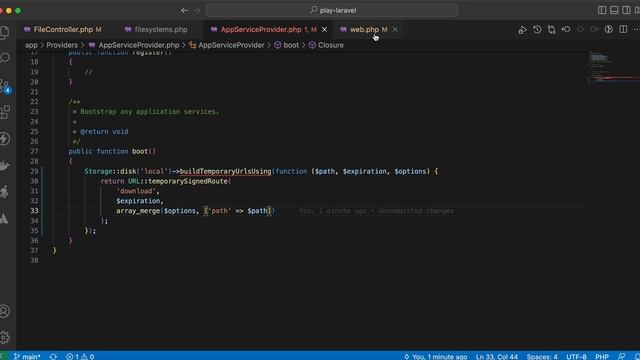Screen dimensions: 640x360
Task: Split the editor to the right
Action: click(623, 29)
